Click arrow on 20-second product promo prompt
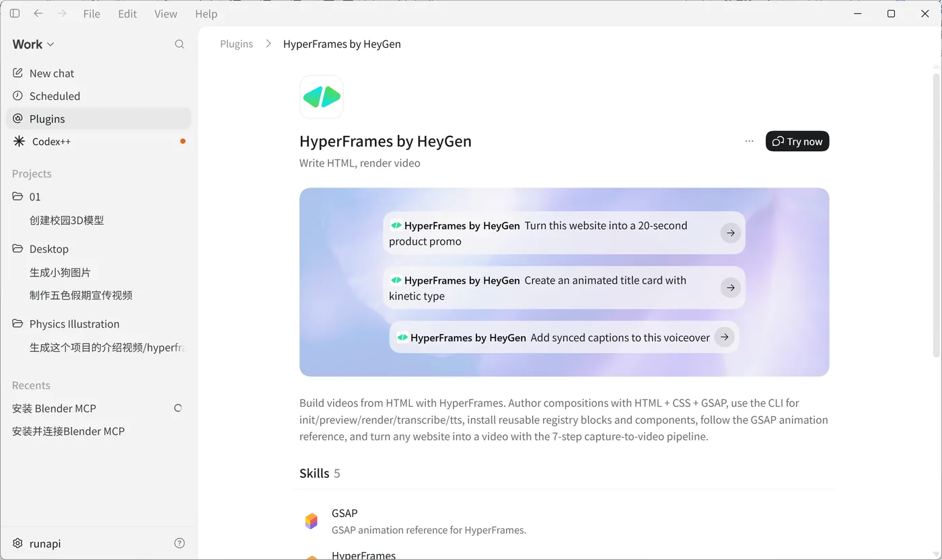Screen dimensions: 942x560 click(x=731, y=233)
